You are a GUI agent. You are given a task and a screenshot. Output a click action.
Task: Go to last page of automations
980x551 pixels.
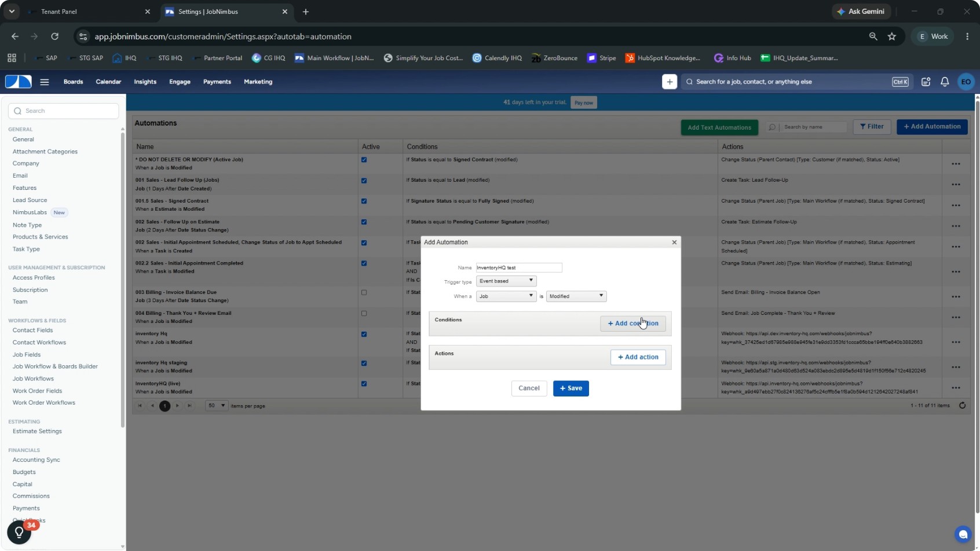(189, 406)
